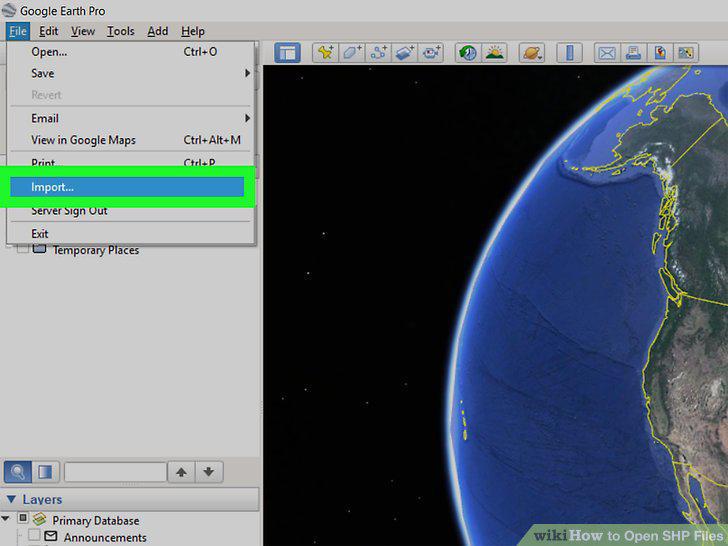Open the Edit menu

[x=48, y=32]
